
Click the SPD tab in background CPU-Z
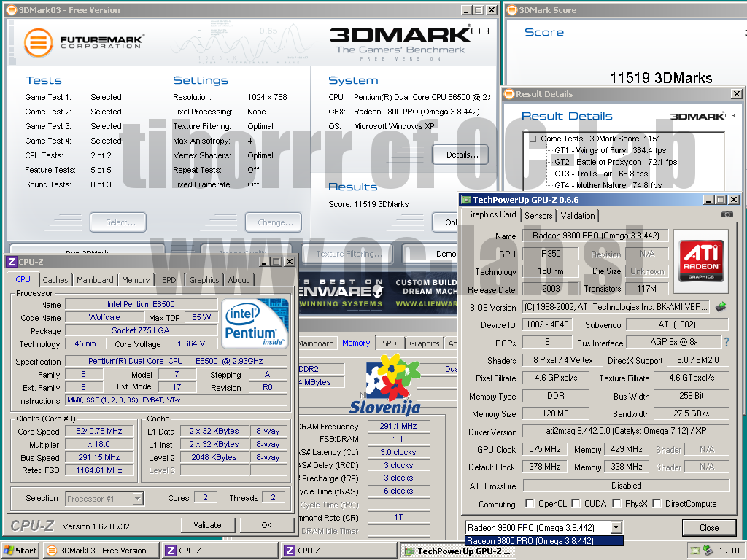coord(390,343)
